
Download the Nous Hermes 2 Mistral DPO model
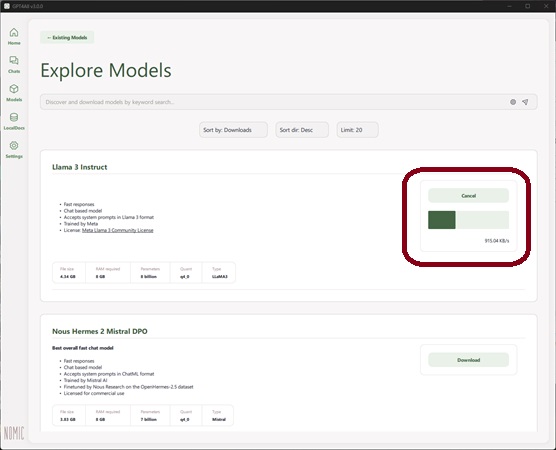click(x=468, y=360)
